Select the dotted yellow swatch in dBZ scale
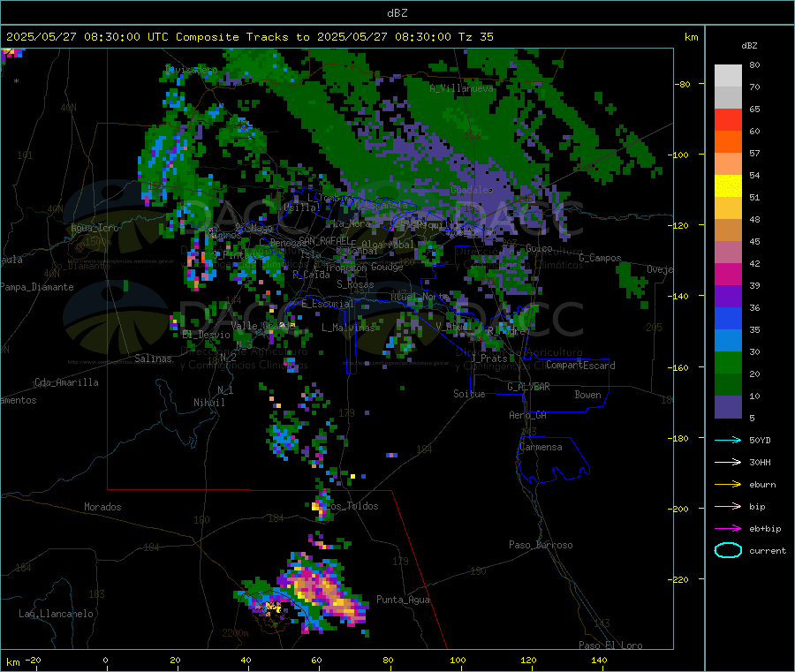The height and width of the screenshot is (672, 795). pos(728,186)
